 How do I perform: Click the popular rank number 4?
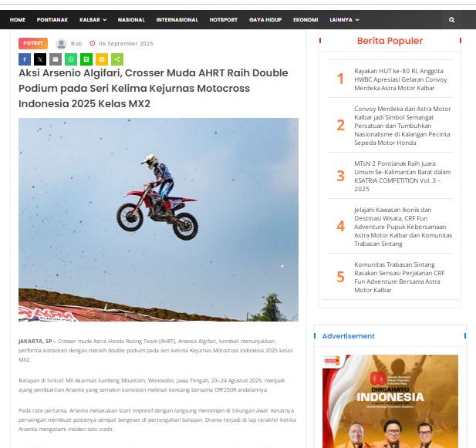(x=340, y=226)
